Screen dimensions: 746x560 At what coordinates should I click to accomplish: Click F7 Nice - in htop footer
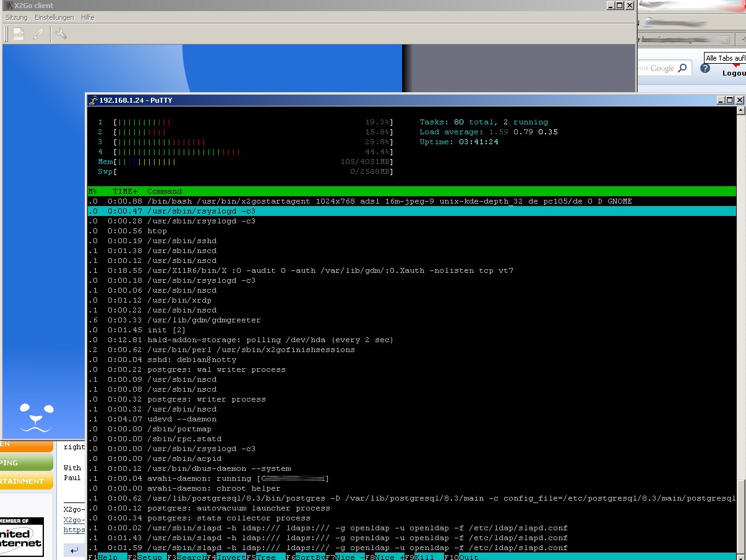point(345,557)
